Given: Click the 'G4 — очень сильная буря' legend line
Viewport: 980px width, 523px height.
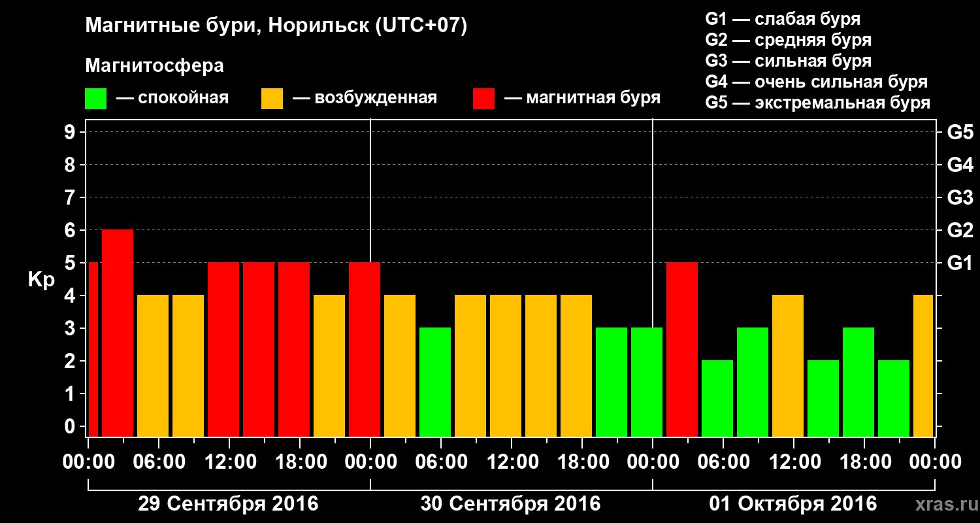Looking at the screenshot, I should [817, 82].
